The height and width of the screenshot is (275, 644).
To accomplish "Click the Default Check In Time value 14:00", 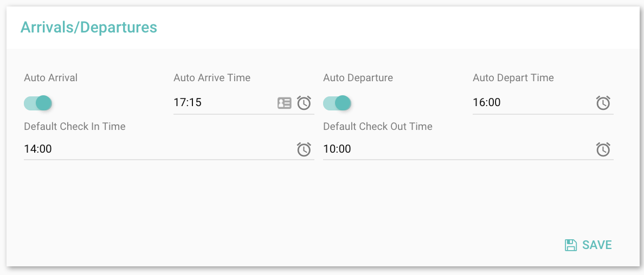I will pyautogui.click(x=38, y=149).
